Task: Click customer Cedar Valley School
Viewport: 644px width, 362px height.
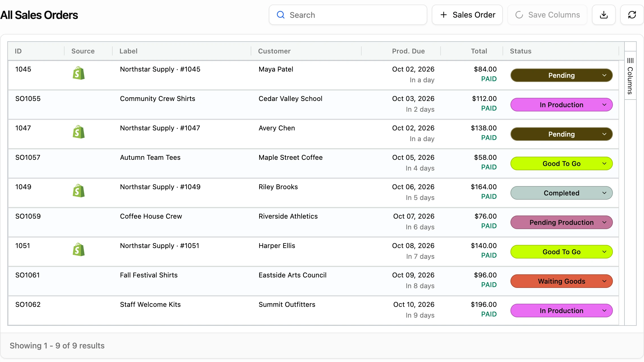Action: [x=290, y=98]
